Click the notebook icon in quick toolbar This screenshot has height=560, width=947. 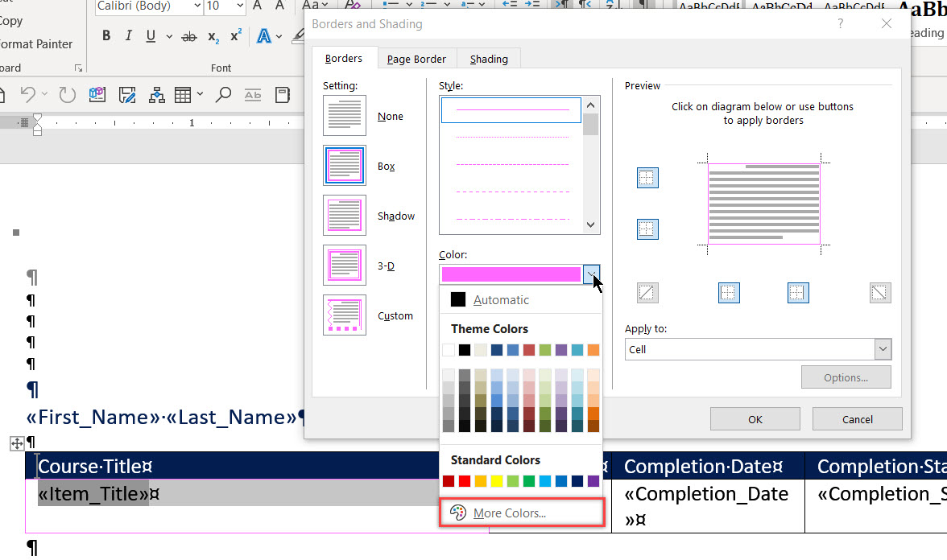coord(282,95)
